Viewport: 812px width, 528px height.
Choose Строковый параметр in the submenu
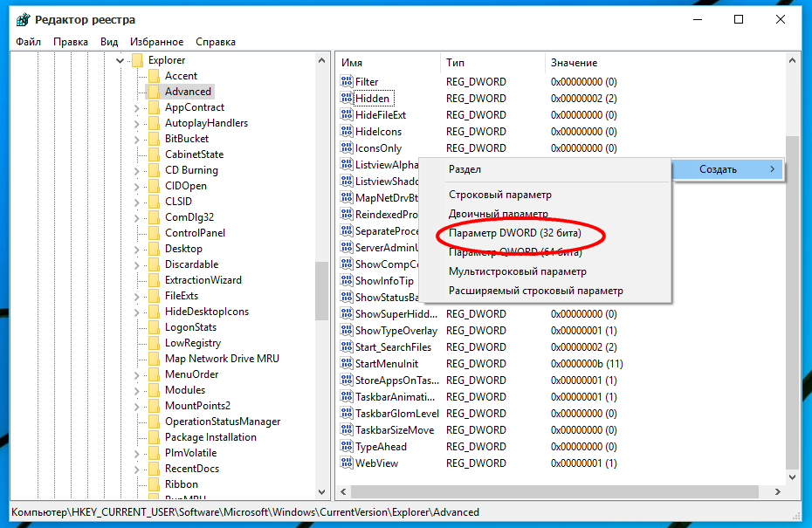coord(499,195)
